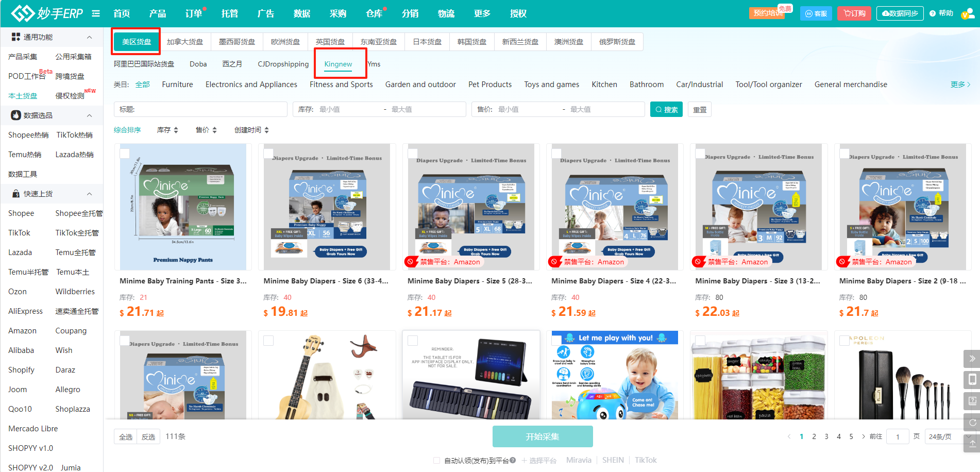Click banned-platform badge on Diapers Size 5
Image resolution: width=980 pixels, height=472 pixels.
[x=444, y=262]
